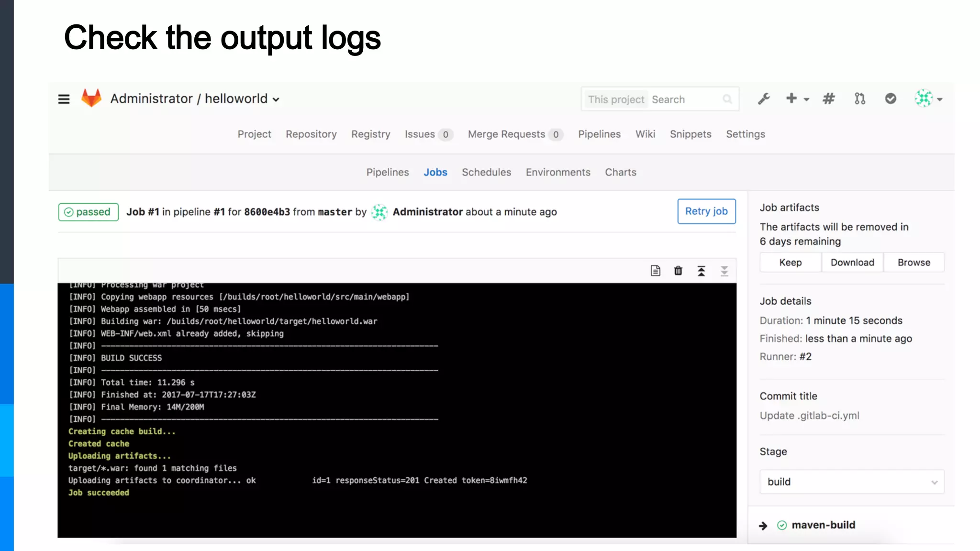Expand the helloworld project dropdown caret

(x=276, y=99)
